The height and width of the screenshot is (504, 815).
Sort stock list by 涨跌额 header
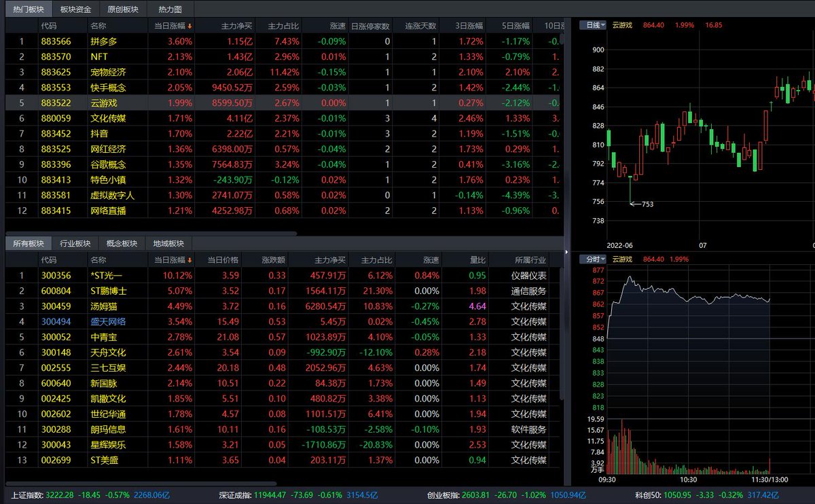point(274,260)
